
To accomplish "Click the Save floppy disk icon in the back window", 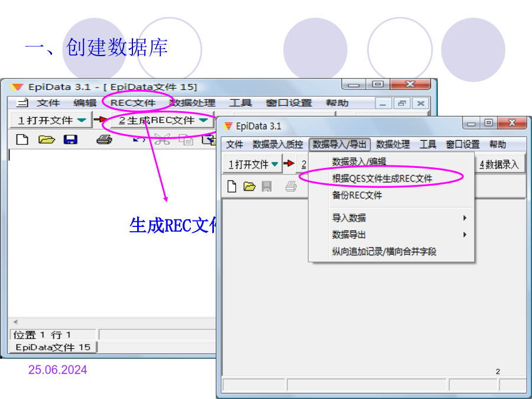I will pos(70,140).
